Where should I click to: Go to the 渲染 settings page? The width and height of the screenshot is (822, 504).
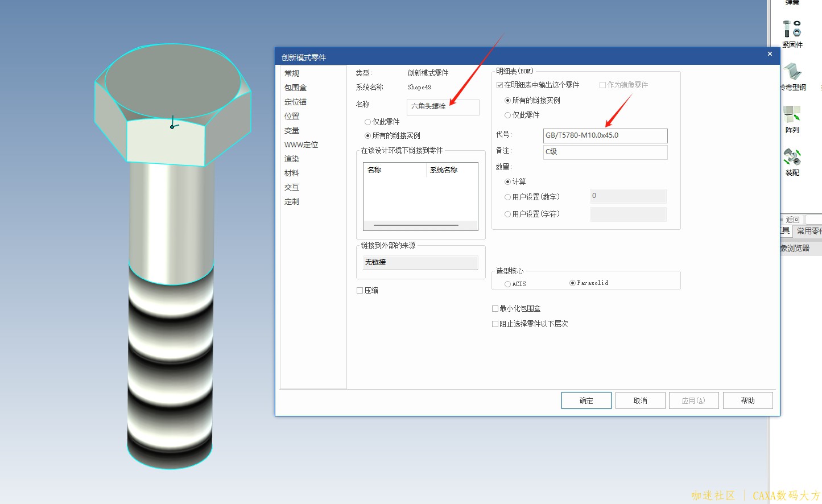pyautogui.click(x=292, y=159)
